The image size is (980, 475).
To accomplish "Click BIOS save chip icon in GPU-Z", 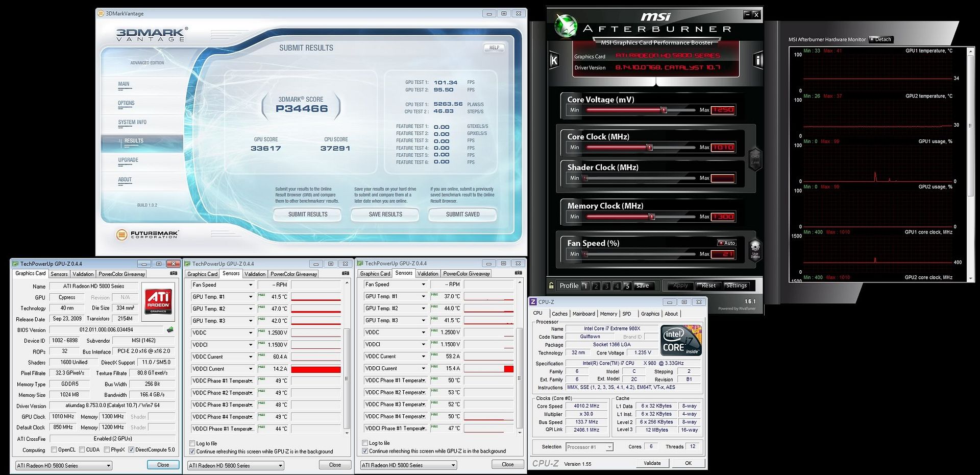I will (170, 330).
